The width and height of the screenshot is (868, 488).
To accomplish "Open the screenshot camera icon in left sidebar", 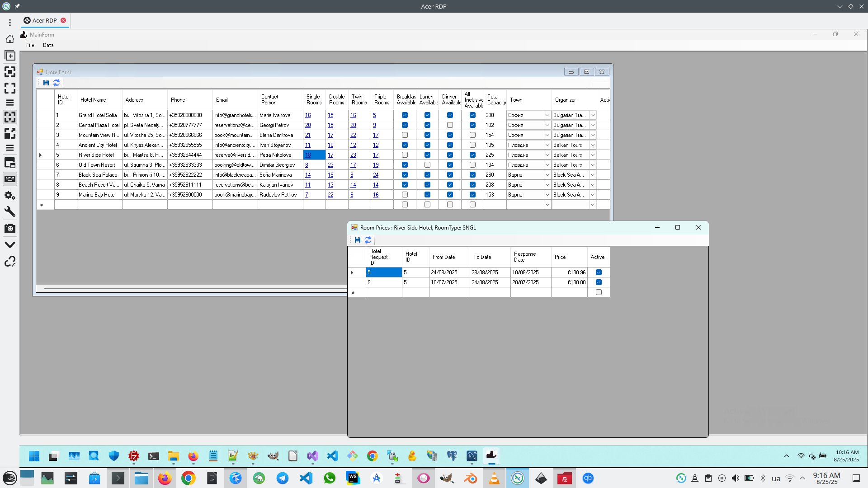I will [x=10, y=229].
